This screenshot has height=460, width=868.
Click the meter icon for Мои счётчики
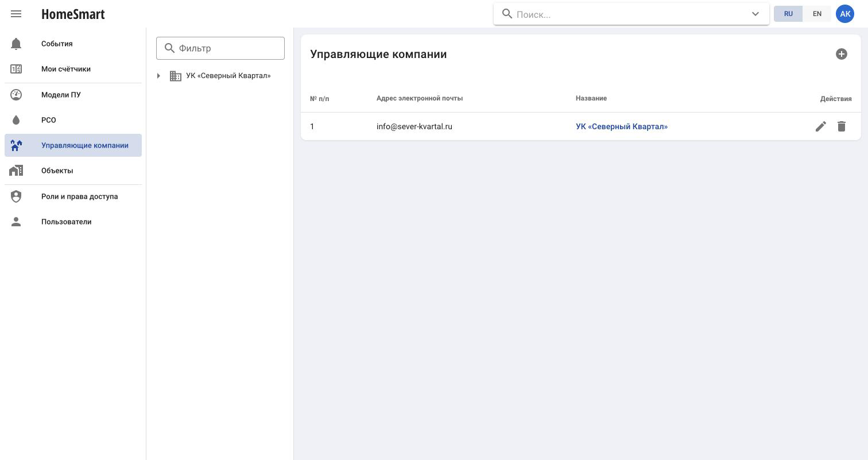pyautogui.click(x=16, y=69)
